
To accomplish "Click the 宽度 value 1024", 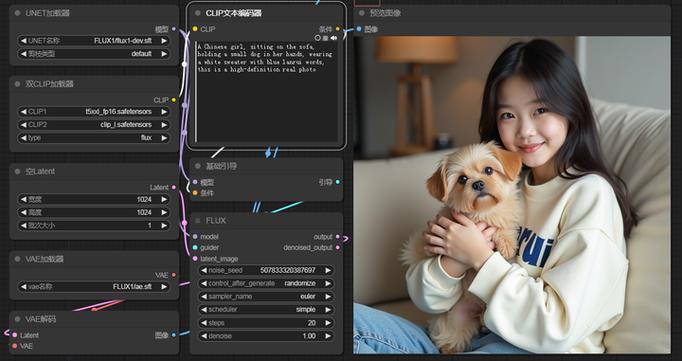I will 144,199.
